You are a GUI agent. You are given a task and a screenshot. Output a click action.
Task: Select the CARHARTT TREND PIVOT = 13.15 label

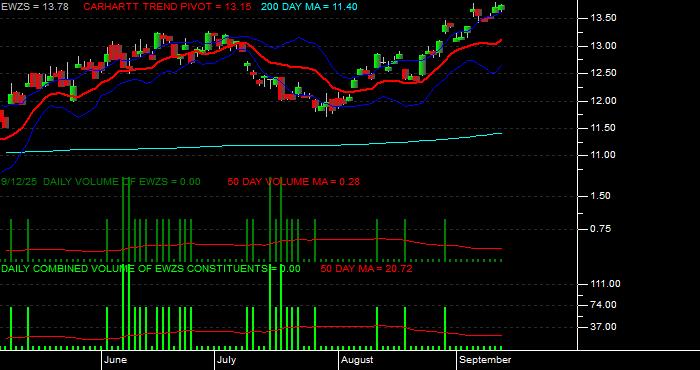167,7
